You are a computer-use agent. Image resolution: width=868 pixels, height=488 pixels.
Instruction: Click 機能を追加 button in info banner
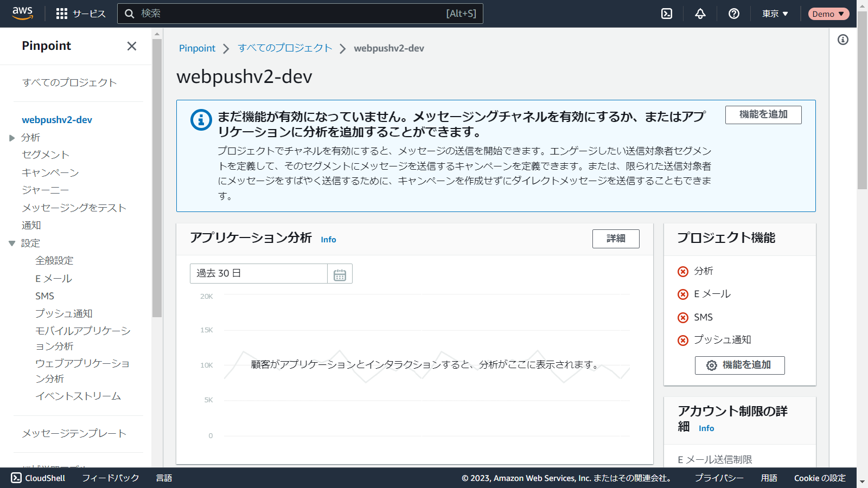(763, 114)
